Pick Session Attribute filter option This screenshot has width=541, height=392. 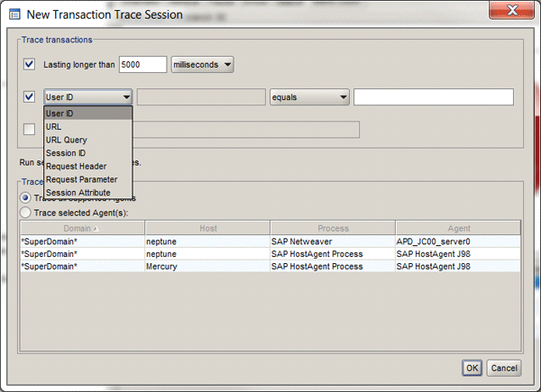click(78, 192)
